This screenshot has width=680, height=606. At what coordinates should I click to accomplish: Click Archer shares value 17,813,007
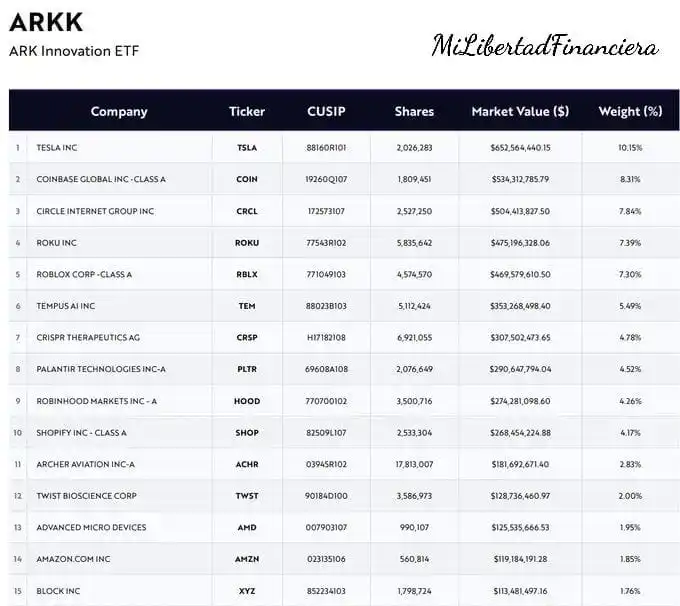click(414, 465)
